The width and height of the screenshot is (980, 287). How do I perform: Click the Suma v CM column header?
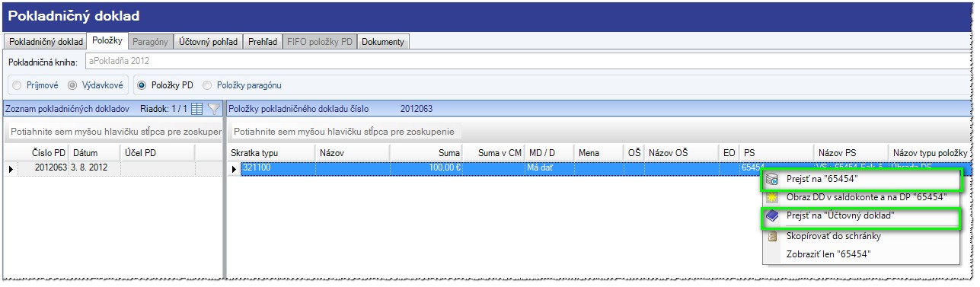tap(493, 153)
